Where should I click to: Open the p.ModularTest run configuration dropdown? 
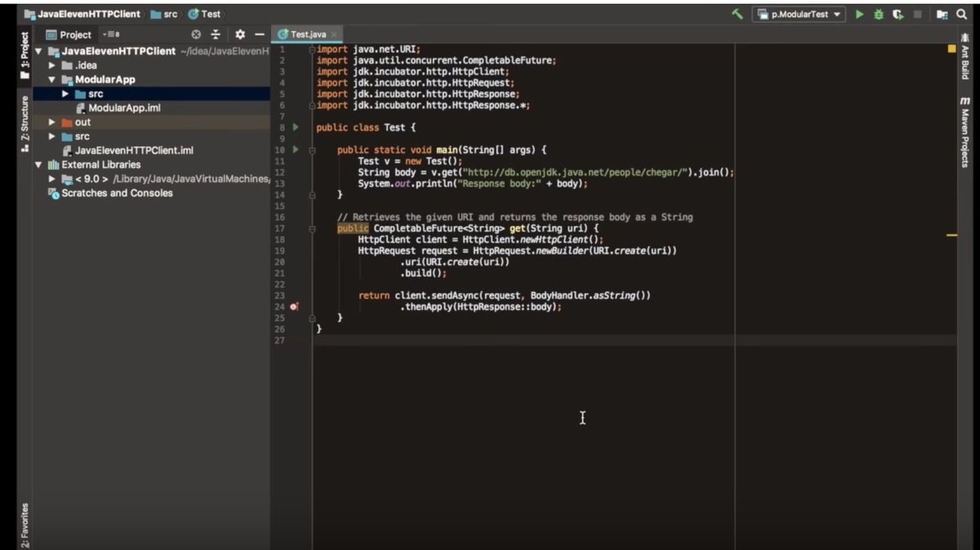click(x=798, y=15)
